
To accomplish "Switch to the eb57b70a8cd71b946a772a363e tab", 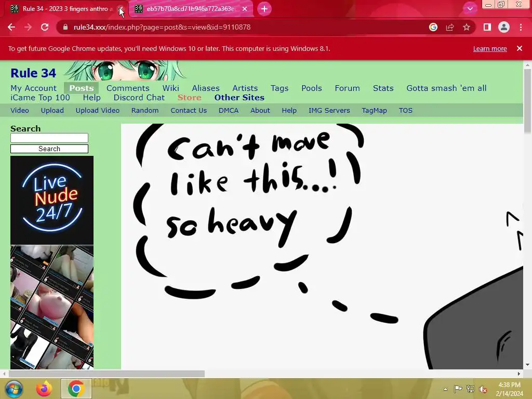I will [191, 9].
